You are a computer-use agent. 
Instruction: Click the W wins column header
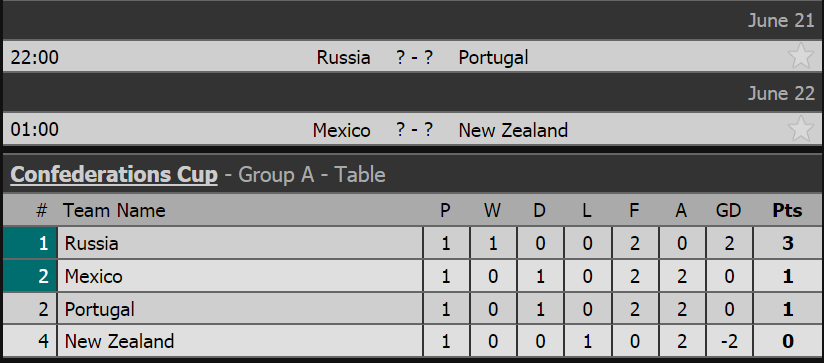492,211
